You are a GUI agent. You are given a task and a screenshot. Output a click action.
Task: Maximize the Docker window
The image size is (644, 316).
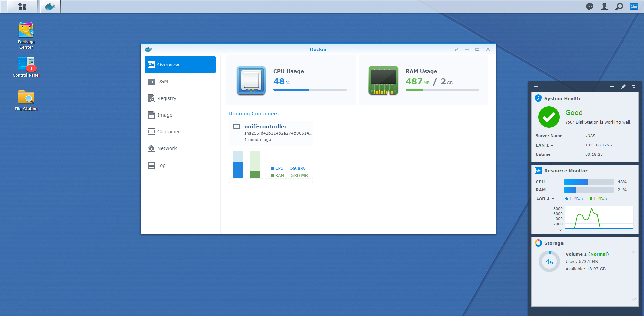click(x=477, y=49)
